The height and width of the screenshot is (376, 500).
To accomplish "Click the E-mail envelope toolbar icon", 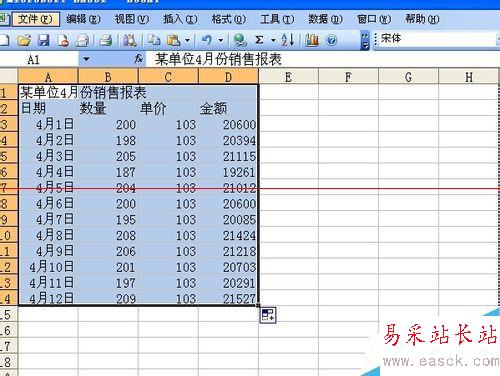I will point(82,40).
